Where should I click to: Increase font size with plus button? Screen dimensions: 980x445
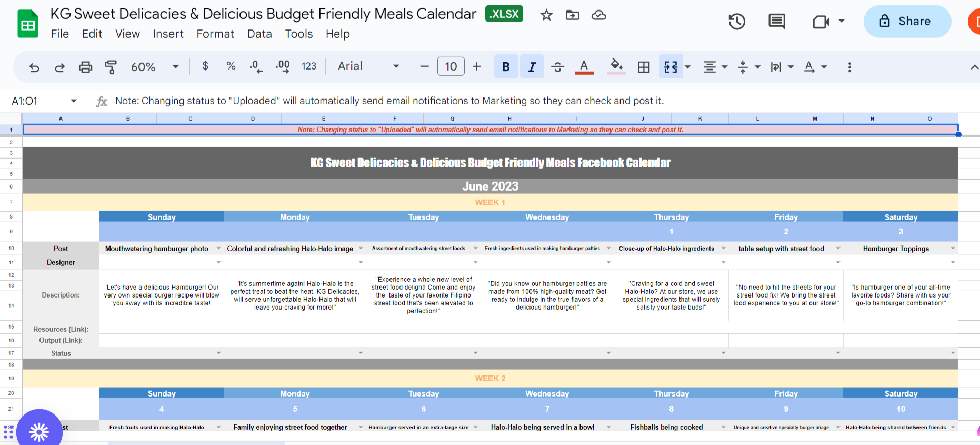pyautogui.click(x=477, y=66)
